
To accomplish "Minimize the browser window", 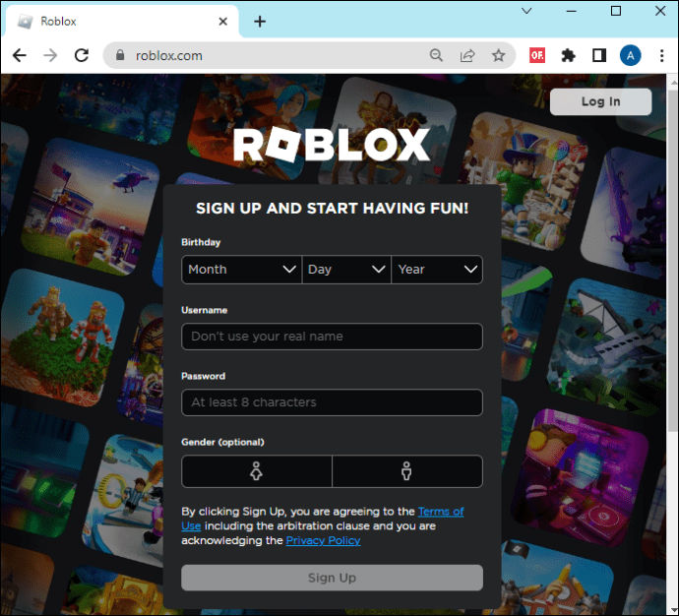I will point(571,11).
